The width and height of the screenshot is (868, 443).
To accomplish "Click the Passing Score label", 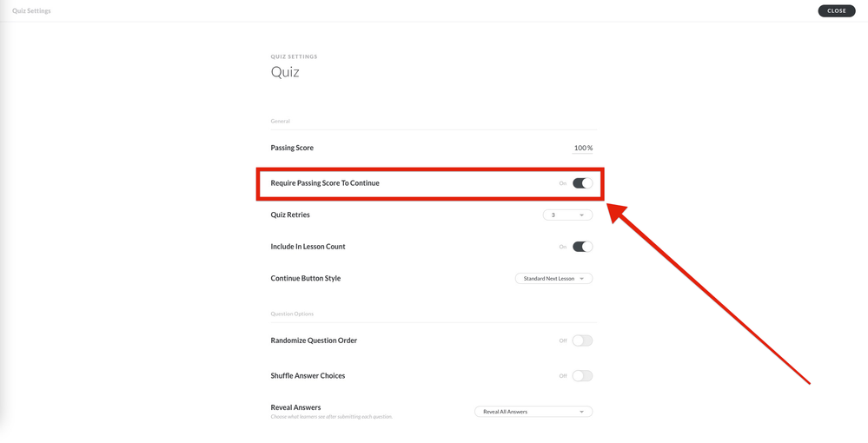I will pyautogui.click(x=292, y=149).
